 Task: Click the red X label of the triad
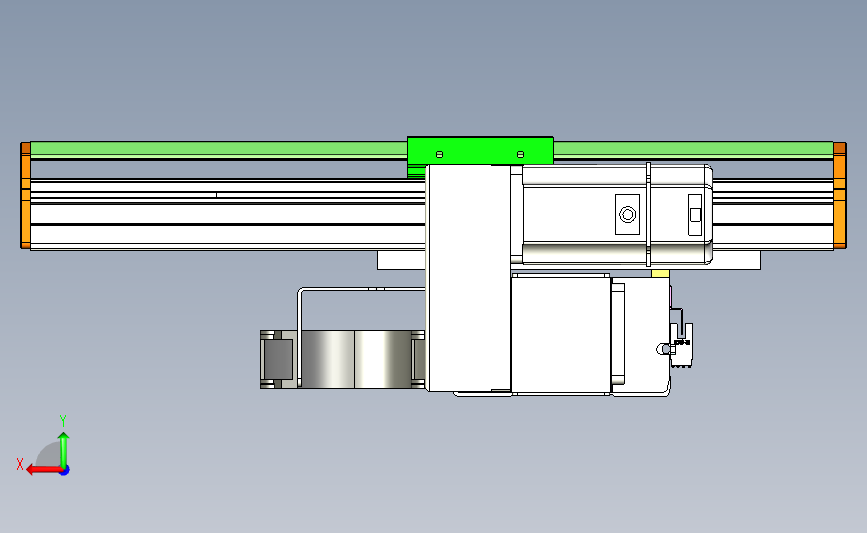tap(20, 464)
